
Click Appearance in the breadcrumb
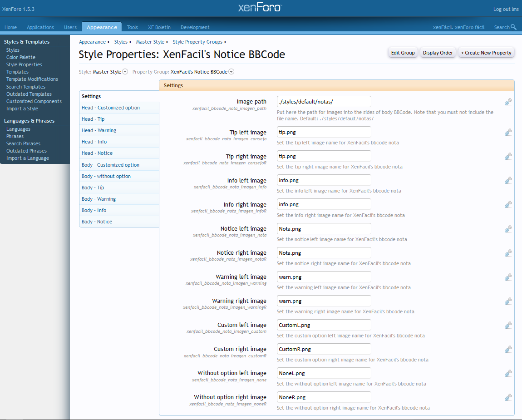click(x=92, y=42)
